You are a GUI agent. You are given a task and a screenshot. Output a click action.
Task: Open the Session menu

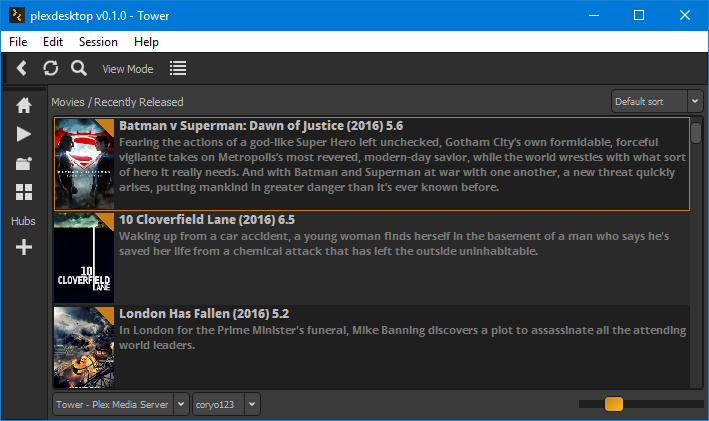click(x=98, y=42)
